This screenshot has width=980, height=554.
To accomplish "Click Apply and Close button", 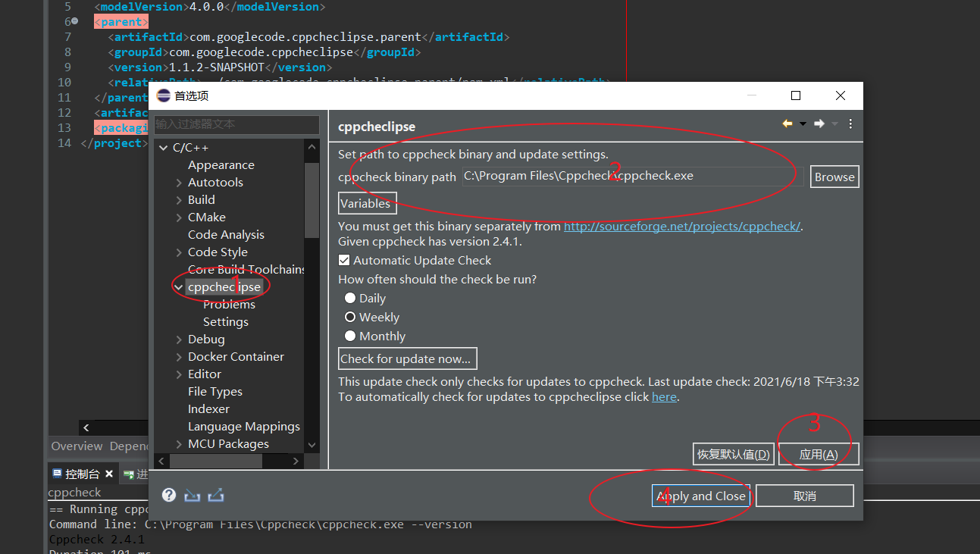I will click(701, 496).
